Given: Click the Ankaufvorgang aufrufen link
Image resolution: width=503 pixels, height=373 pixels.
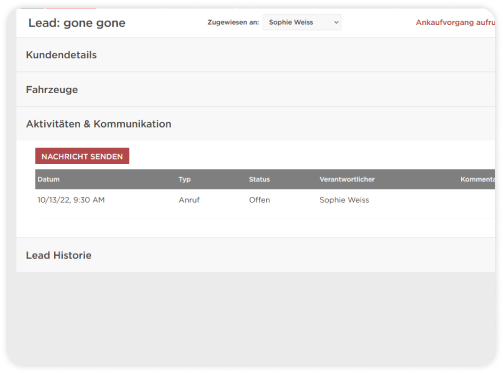Looking at the screenshot, I should click(x=455, y=22).
